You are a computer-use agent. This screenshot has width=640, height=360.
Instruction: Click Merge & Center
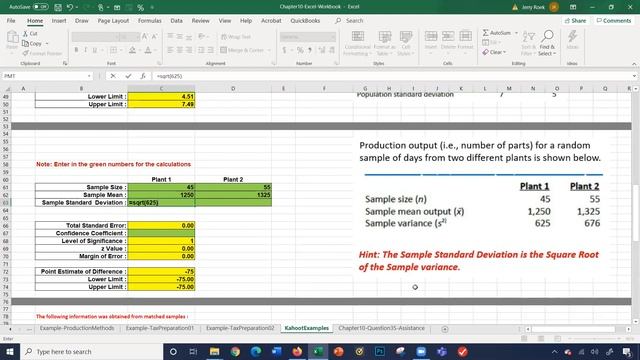242,50
